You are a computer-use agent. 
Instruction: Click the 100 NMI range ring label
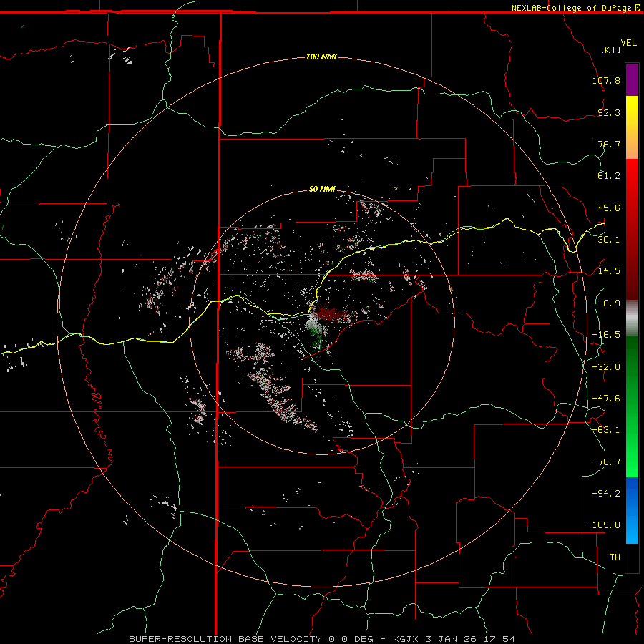tap(321, 57)
